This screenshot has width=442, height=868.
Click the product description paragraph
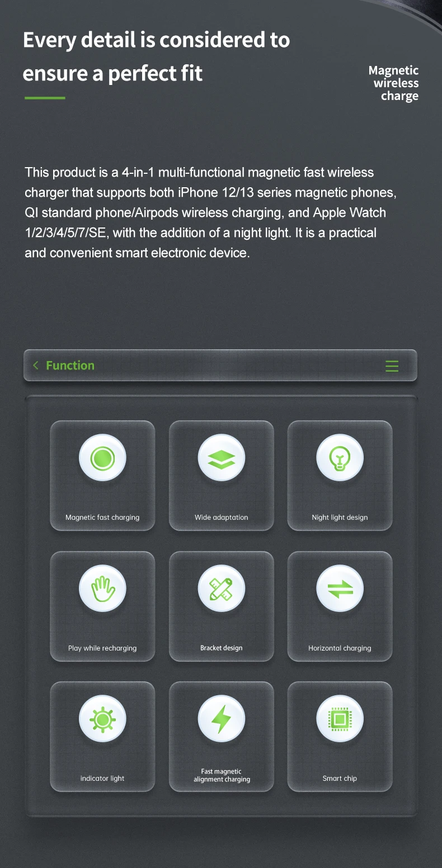(x=210, y=212)
